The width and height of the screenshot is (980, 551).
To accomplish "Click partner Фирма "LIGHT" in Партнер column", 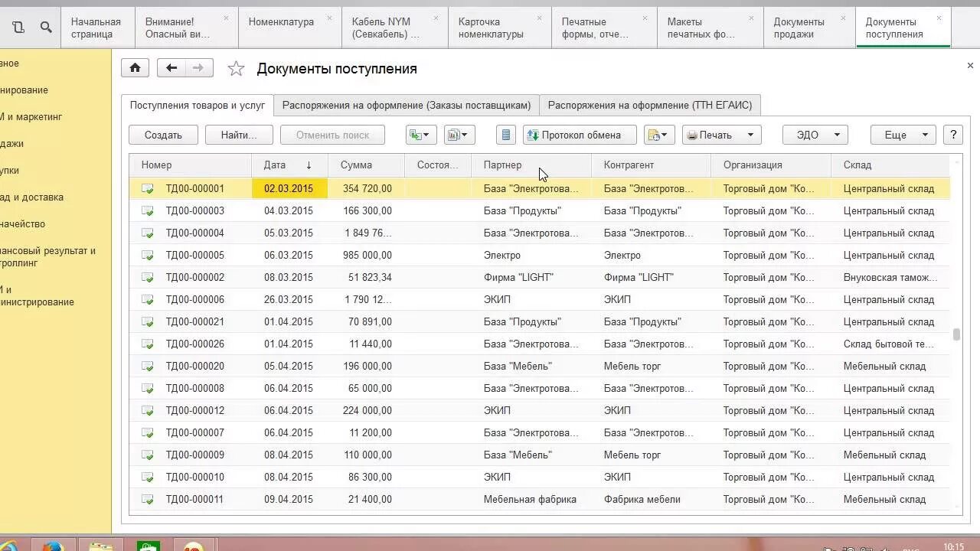I will (x=518, y=277).
